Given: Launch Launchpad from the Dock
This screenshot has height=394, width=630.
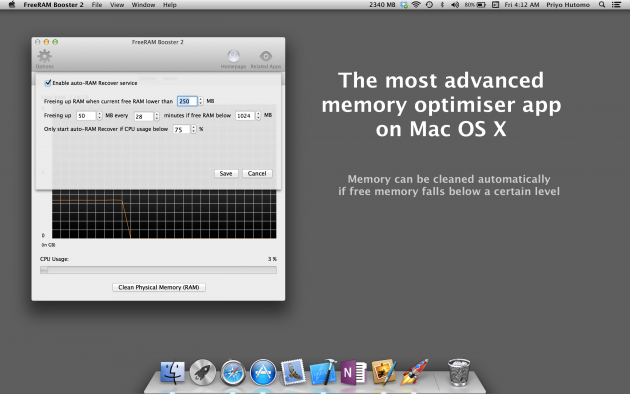Looking at the screenshot, I should (202, 372).
